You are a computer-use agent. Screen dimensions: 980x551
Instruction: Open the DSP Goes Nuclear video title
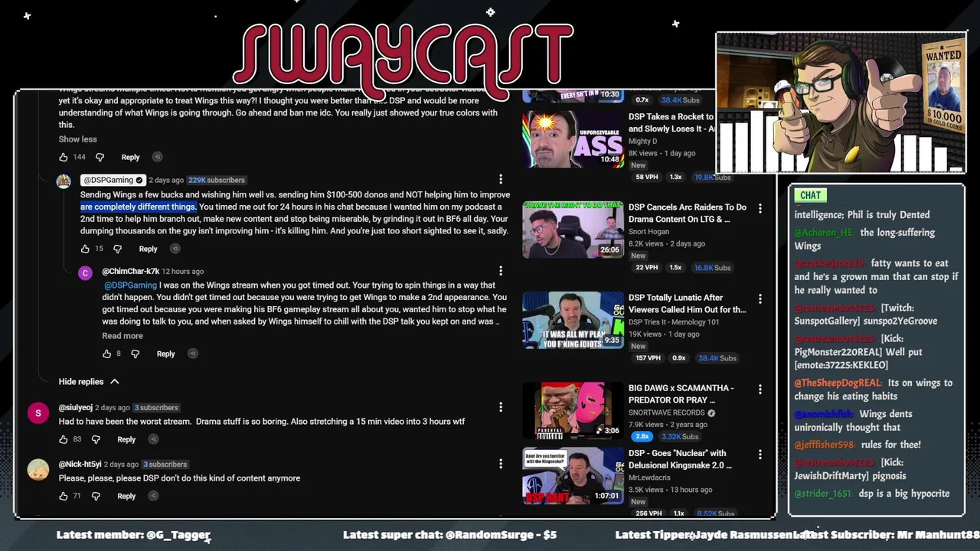tap(680, 459)
